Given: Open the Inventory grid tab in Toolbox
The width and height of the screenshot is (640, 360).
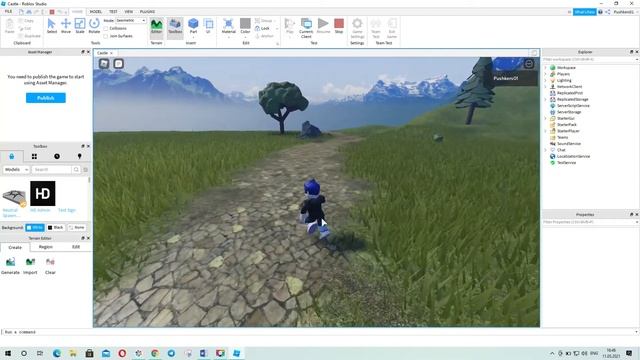Looking at the screenshot, I should tap(34, 156).
